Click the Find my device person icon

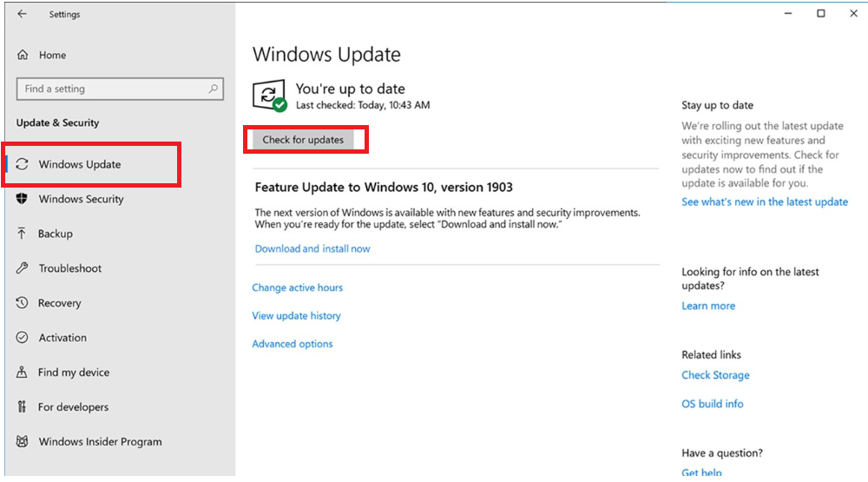[22, 372]
